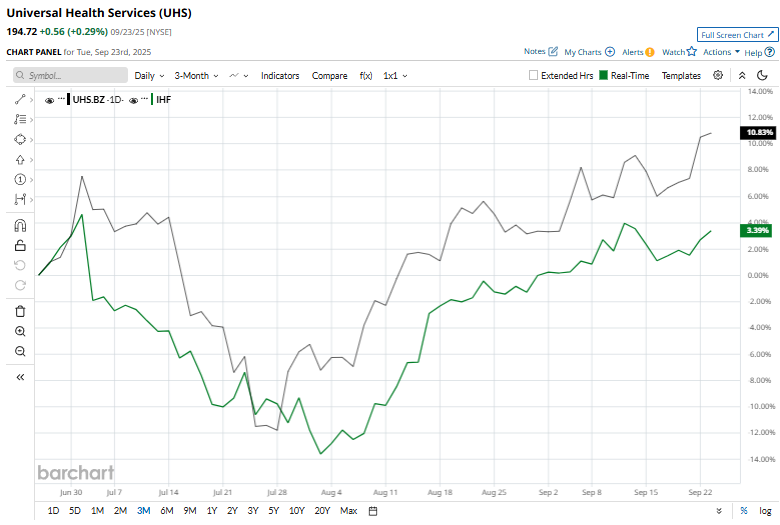
Task: Toggle the magnet snap mode icon
Action: [x=20, y=226]
